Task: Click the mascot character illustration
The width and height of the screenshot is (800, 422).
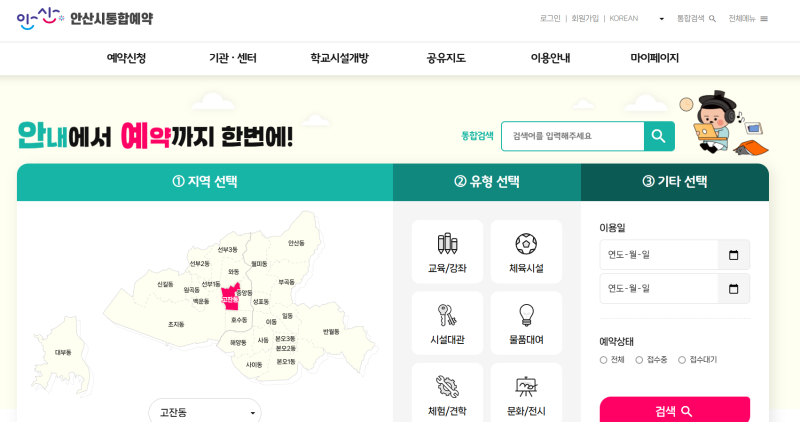Action: (723, 122)
